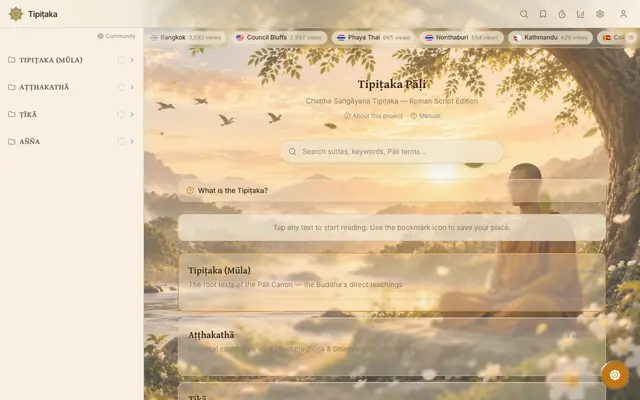Click the question icon in What is the Tipiṭaka
The height and width of the screenshot is (400, 640).
190,190
